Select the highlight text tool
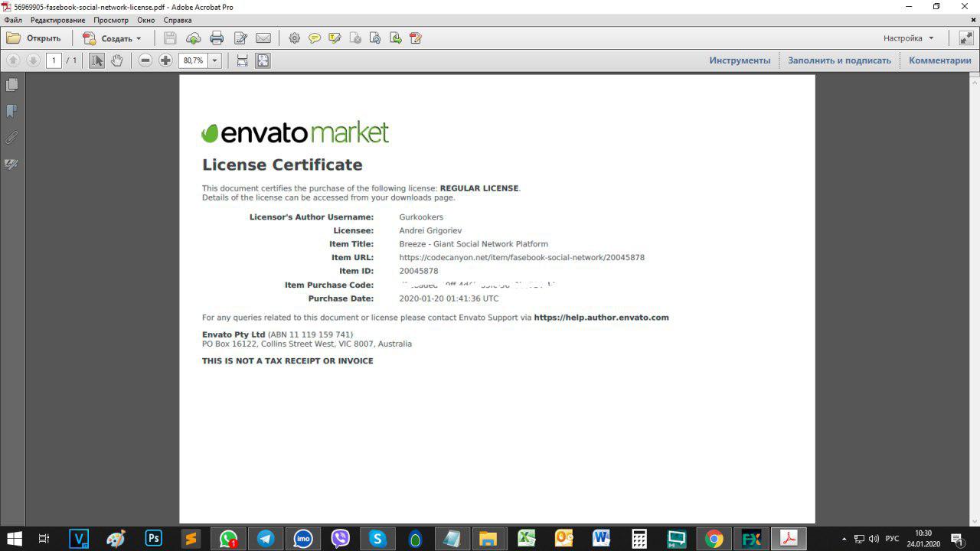This screenshot has width=980, height=551. pyautogui.click(x=335, y=38)
